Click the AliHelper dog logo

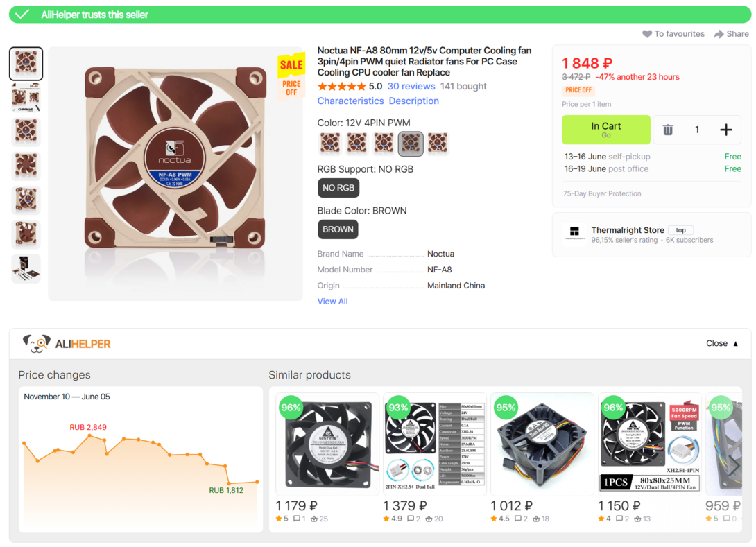36,343
